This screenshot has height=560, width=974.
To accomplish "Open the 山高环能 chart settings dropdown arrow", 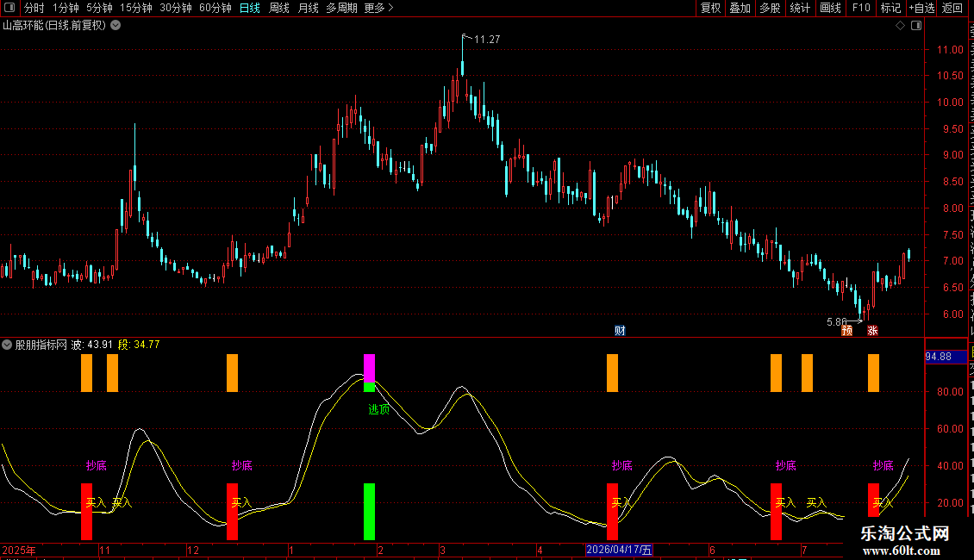I will coord(116,26).
